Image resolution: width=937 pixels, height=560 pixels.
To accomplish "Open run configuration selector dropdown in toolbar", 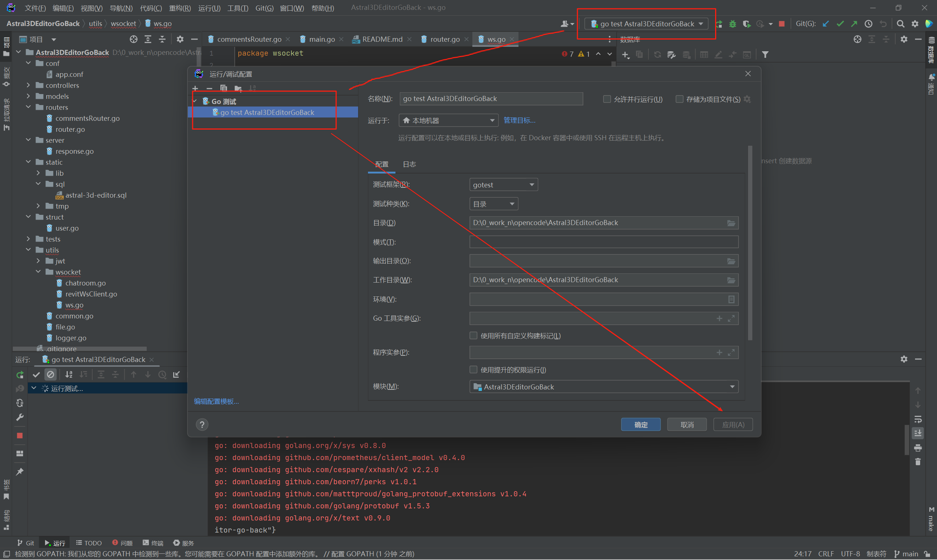I will point(646,24).
